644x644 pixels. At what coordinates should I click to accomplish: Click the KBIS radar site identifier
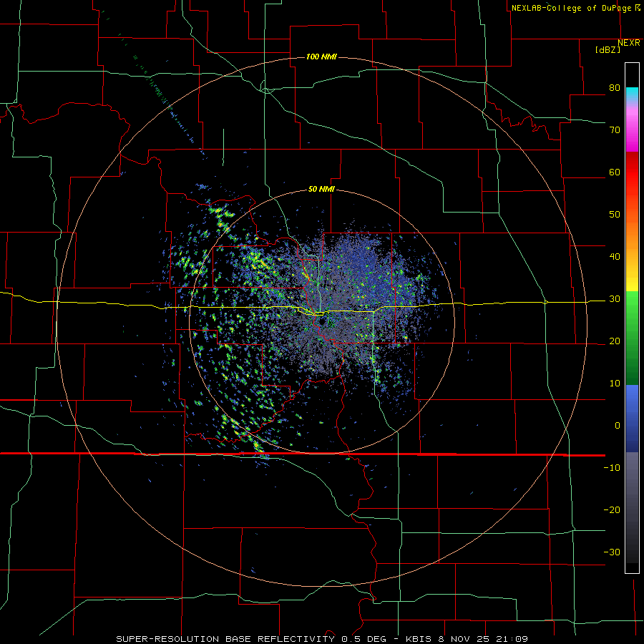tap(419, 639)
